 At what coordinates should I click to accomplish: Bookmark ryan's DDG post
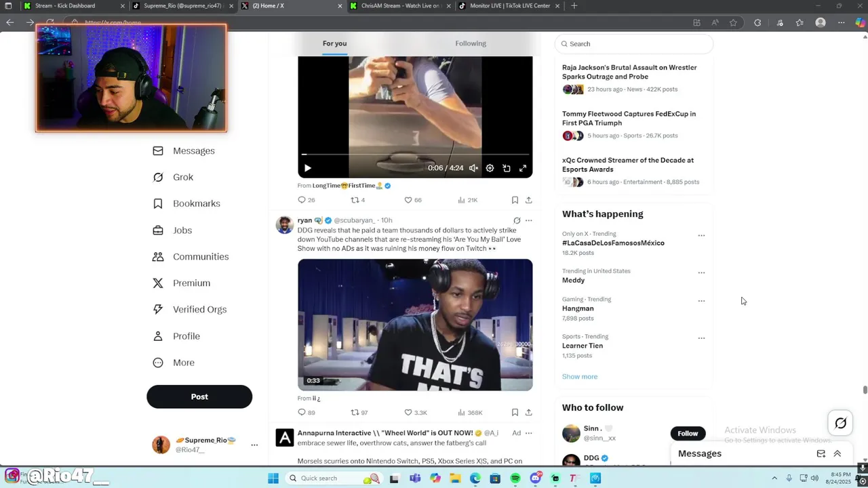515,412
